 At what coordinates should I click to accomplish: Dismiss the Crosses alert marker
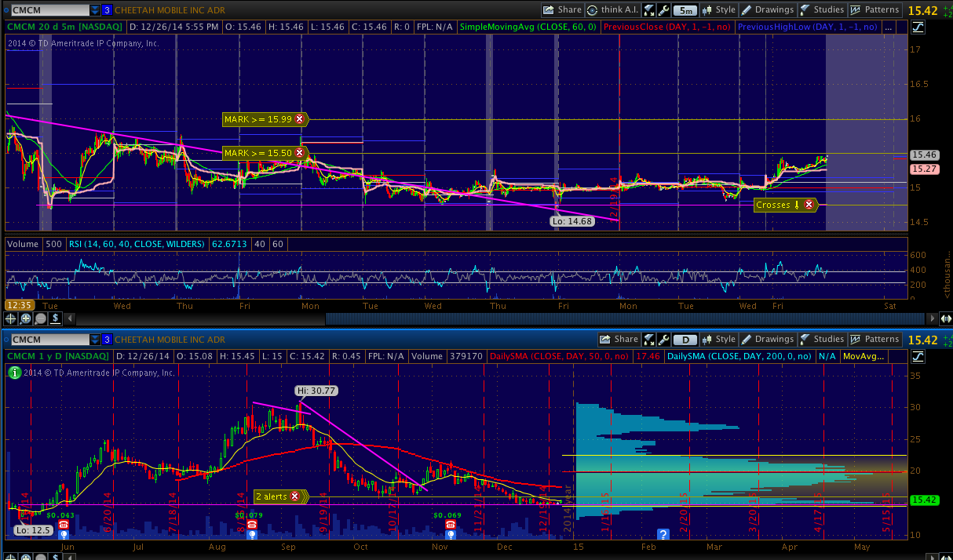click(x=809, y=205)
